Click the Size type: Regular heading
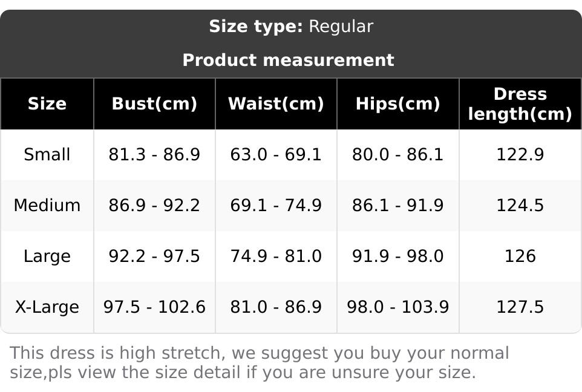Screen dimensions: 582x392 pos(291,27)
